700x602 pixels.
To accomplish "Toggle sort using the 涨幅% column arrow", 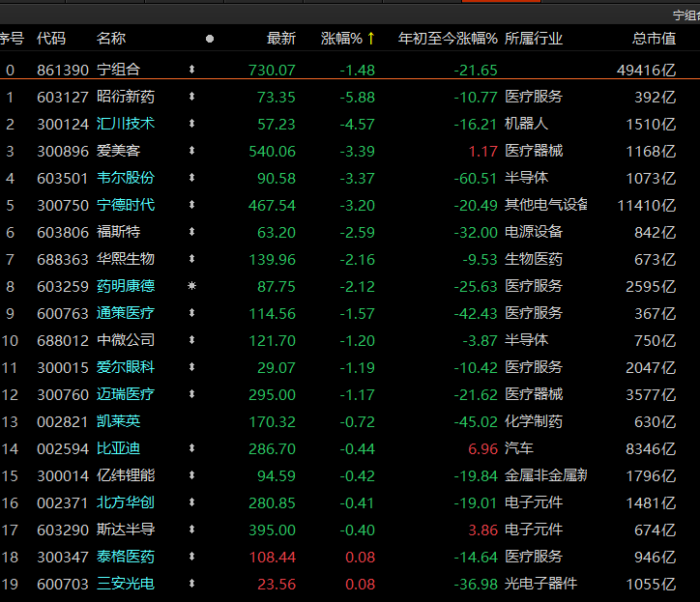I will click(372, 39).
